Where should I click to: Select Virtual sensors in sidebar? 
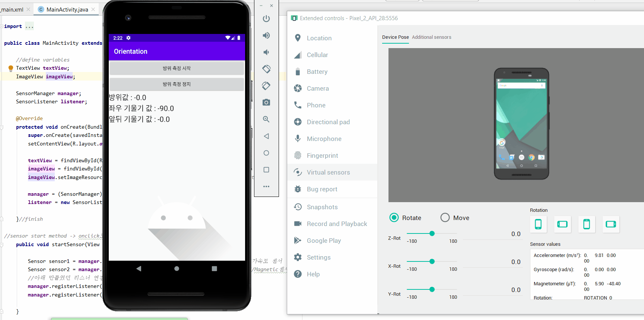pos(332,172)
